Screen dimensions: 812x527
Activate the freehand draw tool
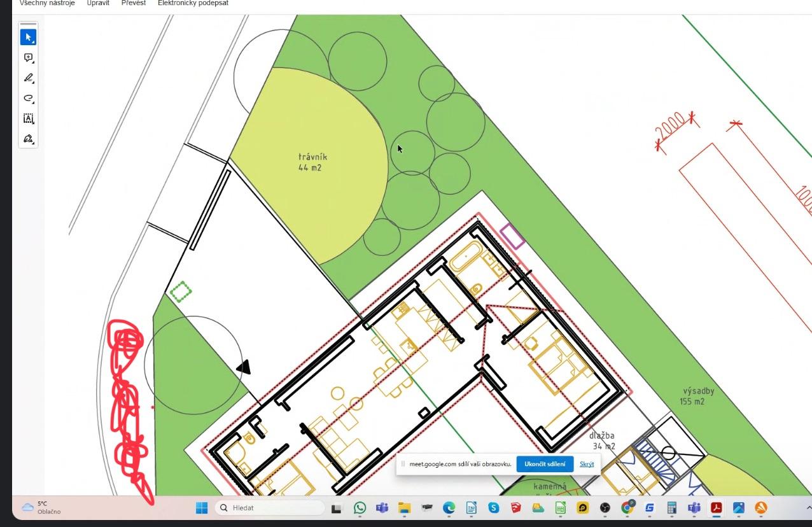[x=28, y=98]
